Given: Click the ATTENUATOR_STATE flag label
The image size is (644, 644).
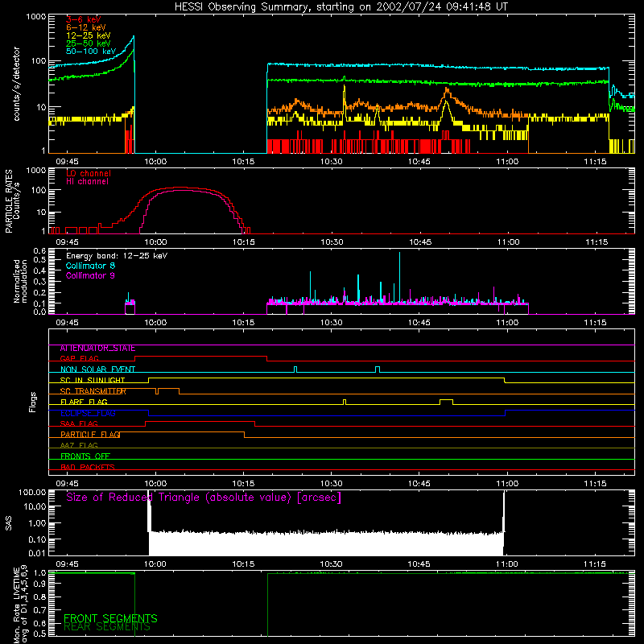Looking at the screenshot, I should coord(97,349).
